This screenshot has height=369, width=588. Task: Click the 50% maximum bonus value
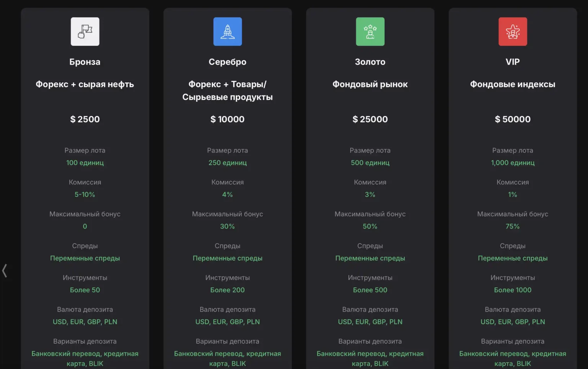click(x=370, y=226)
